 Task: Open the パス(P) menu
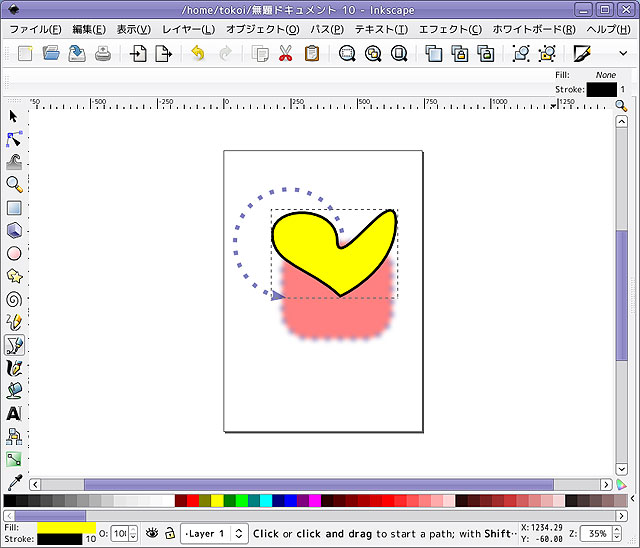coord(326,29)
